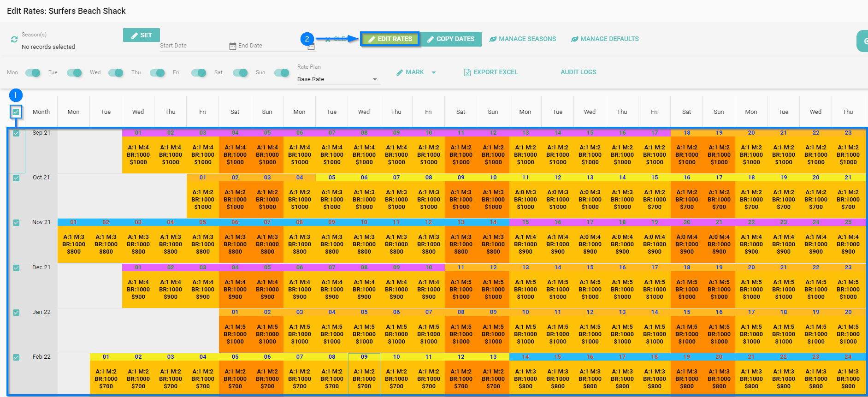Click the Manage Seasons leaf icon
868x397 pixels.
(x=493, y=39)
